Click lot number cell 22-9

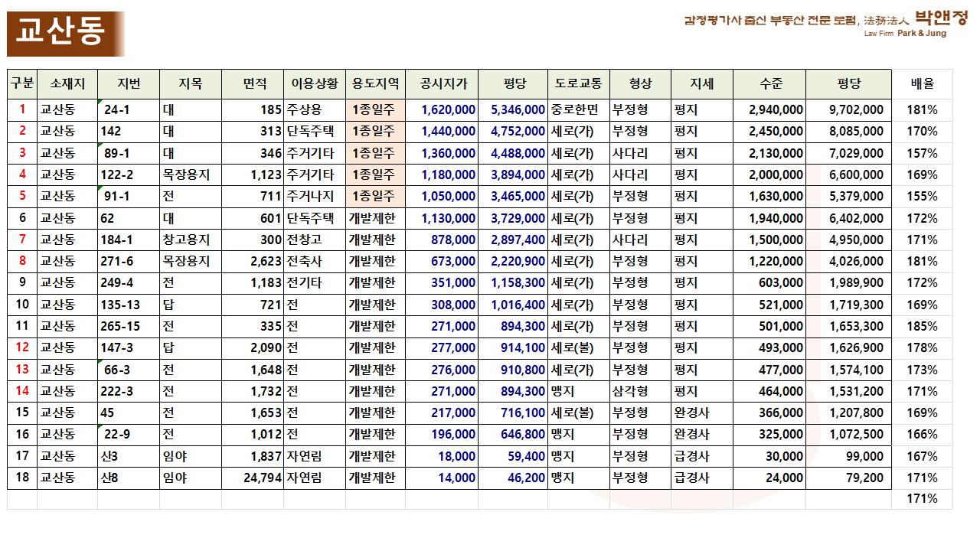coord(129,435)
